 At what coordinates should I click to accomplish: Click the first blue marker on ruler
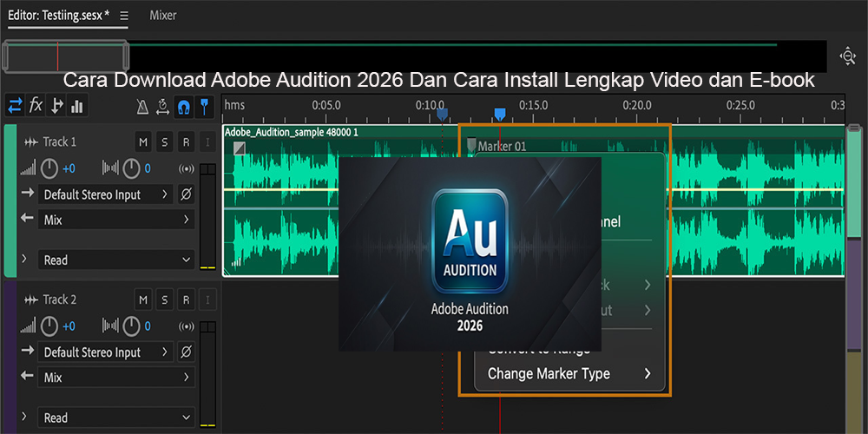pos(442,115)
